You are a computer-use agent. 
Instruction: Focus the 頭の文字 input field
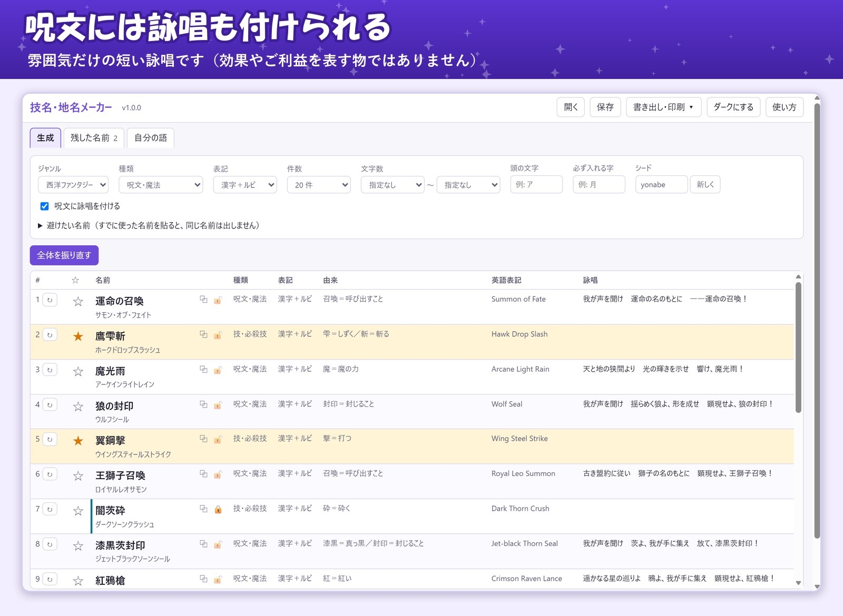pyautogui.click(x=536, y=184)
